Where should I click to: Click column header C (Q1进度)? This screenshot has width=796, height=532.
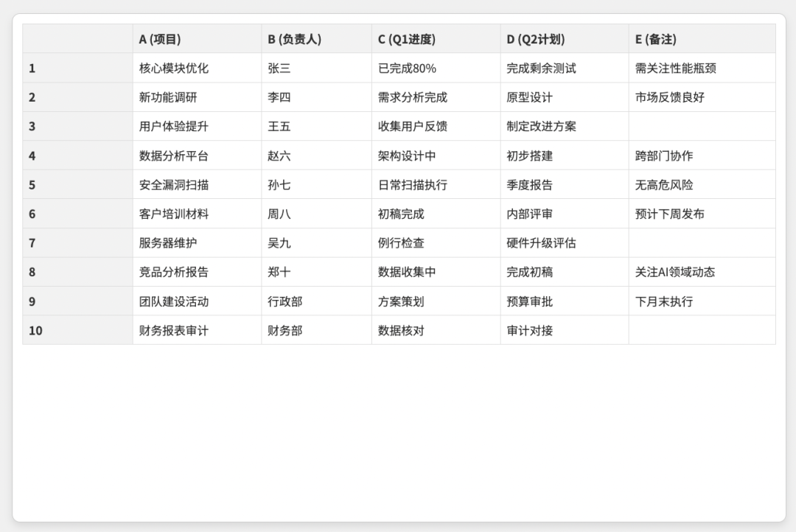pos(436,39)
